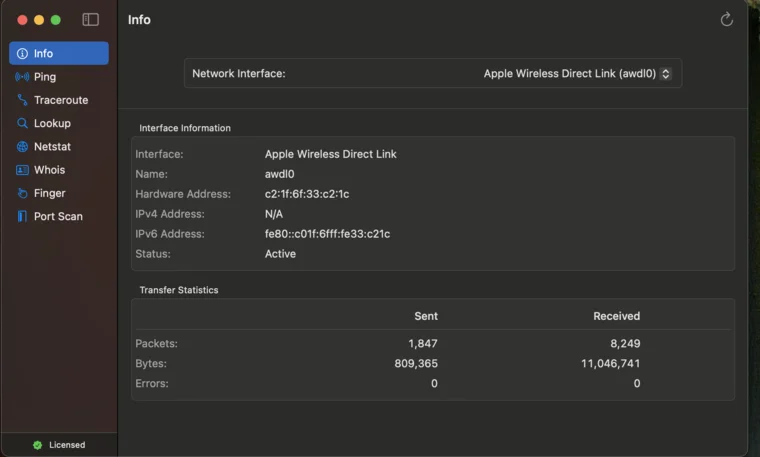Click sent bytes value 809,365
This screenshot has height=457, width=760.
(x=416, y=363)
